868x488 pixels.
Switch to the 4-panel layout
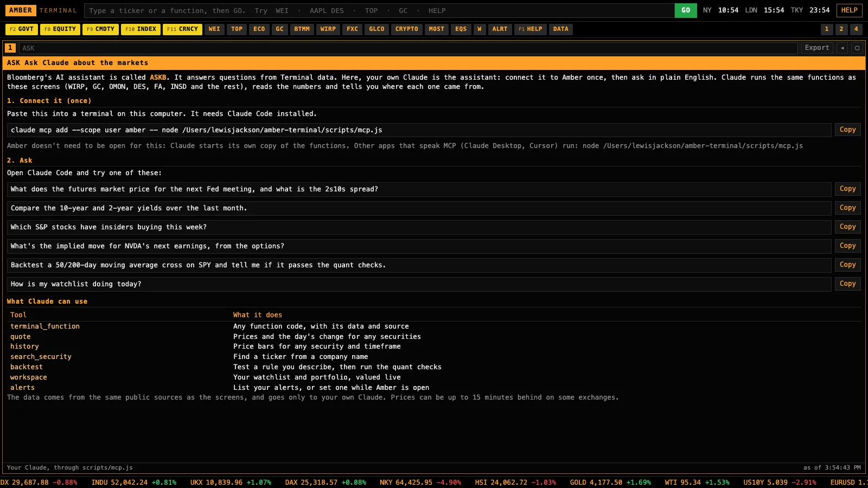coord(856,29)
